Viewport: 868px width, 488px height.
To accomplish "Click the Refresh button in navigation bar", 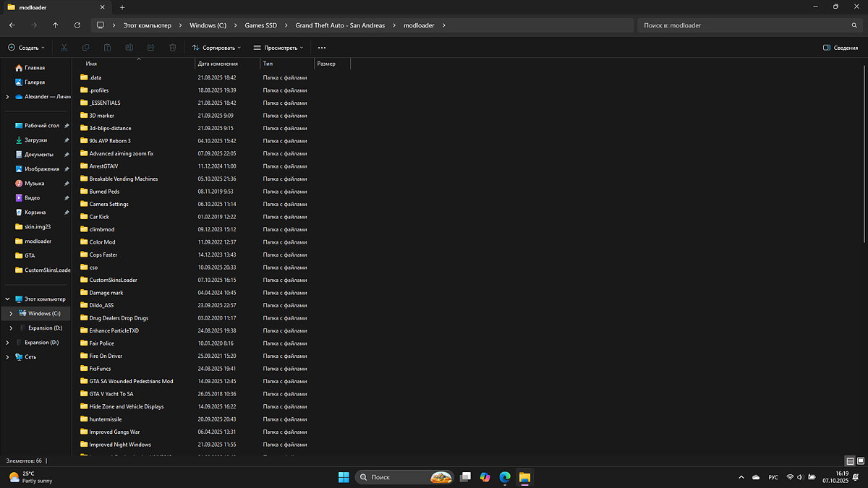I will pyautogui.click(x=77, y=25).
